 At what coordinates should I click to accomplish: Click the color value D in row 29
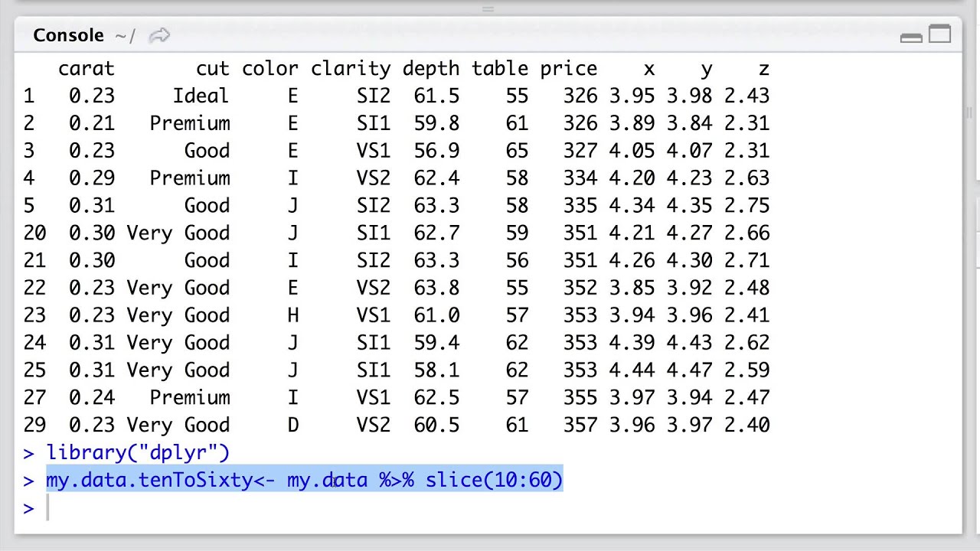(x=292, y=425)
